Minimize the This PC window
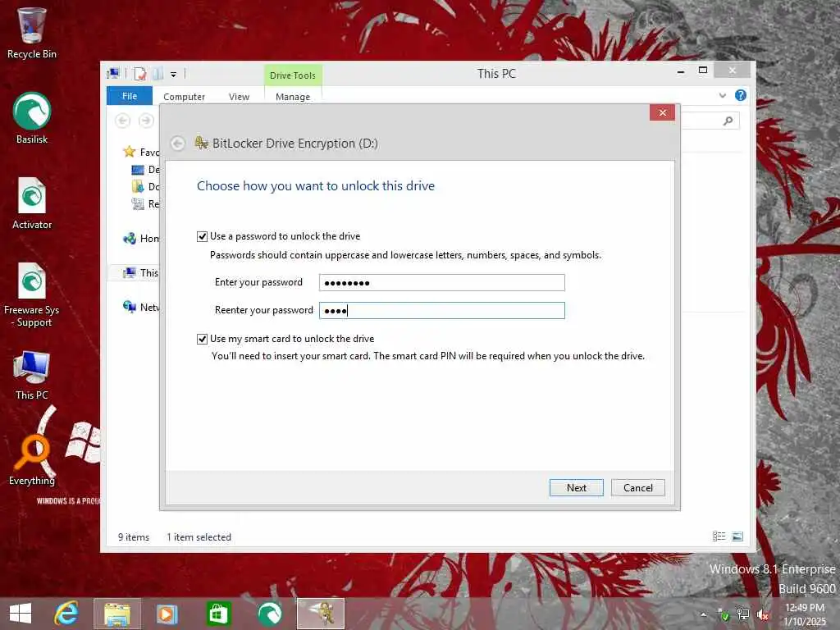Viewport: 840px width, 630px height. pos(681,71)
